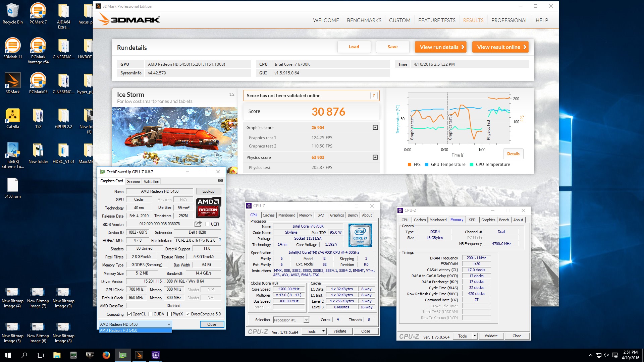Open the 5450.rom file on desktop

(12, 188)
